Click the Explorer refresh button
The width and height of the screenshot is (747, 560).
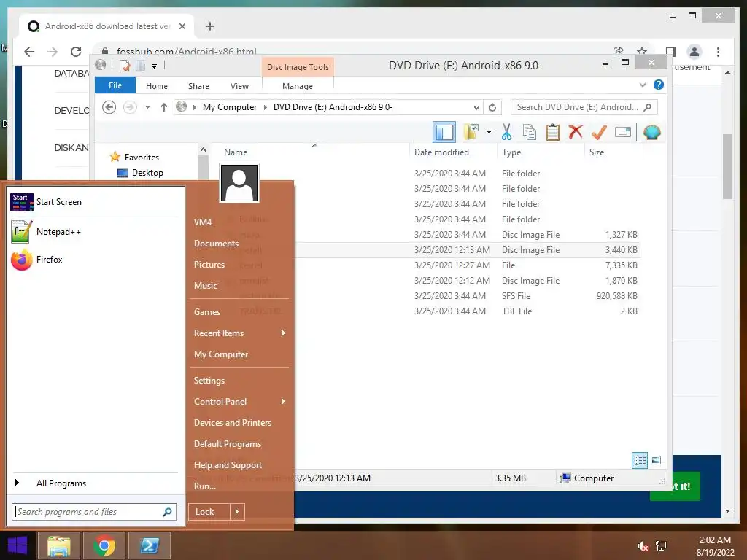[x=492, y=107]
